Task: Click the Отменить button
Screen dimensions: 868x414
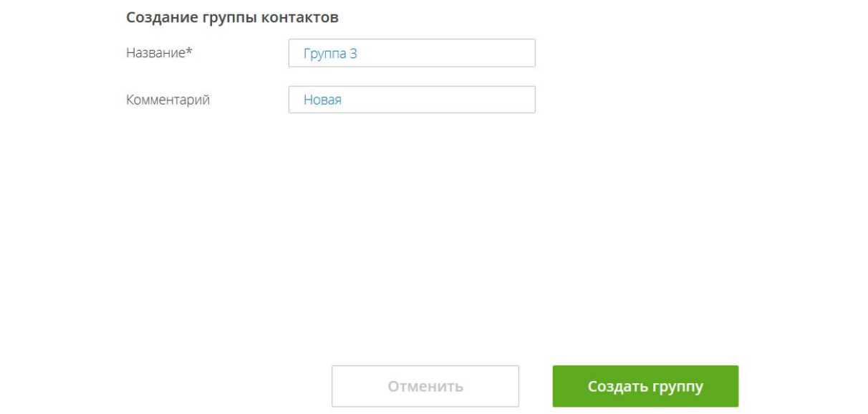Action: coord(425,387)
